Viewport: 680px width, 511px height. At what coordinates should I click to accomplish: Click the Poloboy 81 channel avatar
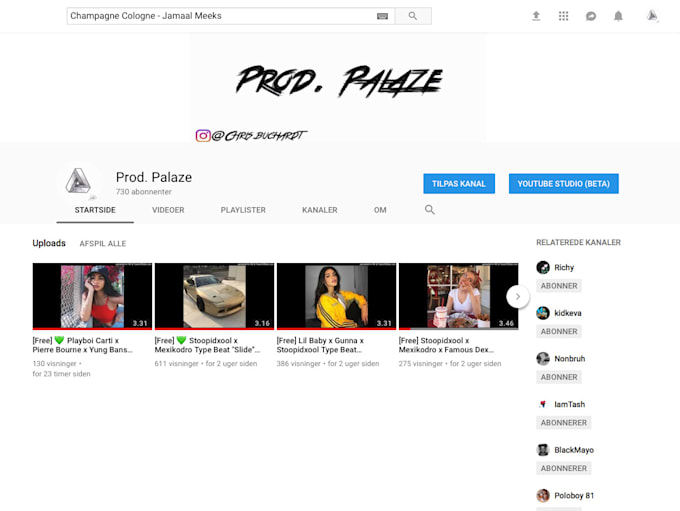tap(543, 495)
